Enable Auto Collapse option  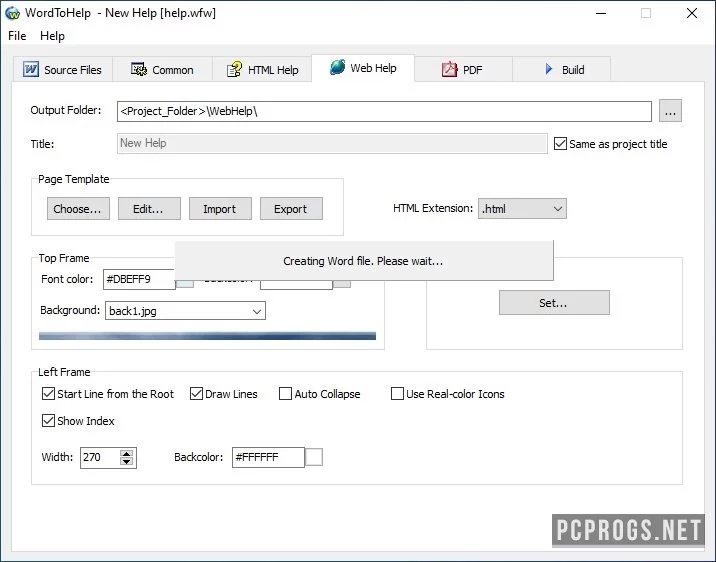pos(285,394)
